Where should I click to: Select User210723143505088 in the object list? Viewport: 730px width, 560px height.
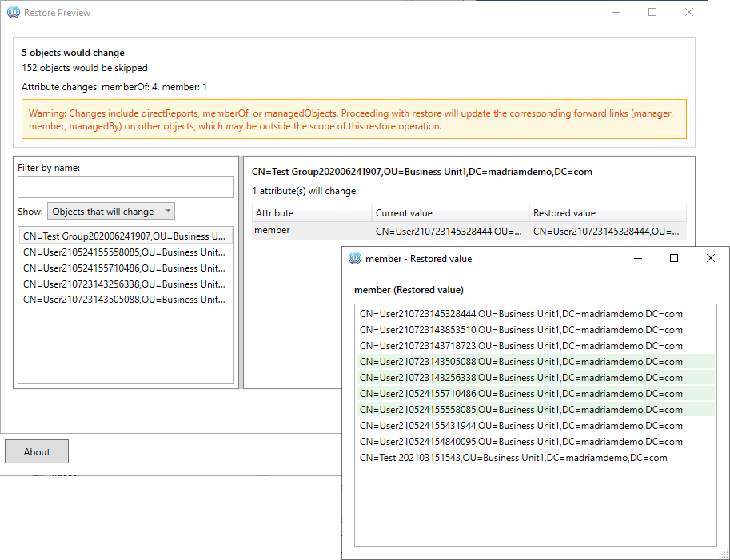click(x=125, y=300)
